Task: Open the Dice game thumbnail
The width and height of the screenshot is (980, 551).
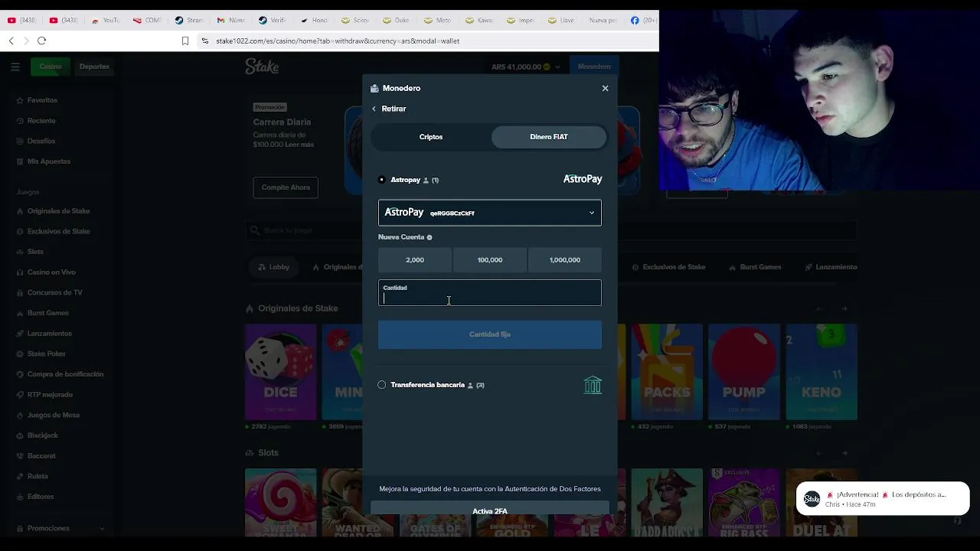Action: tap(280, 372)
